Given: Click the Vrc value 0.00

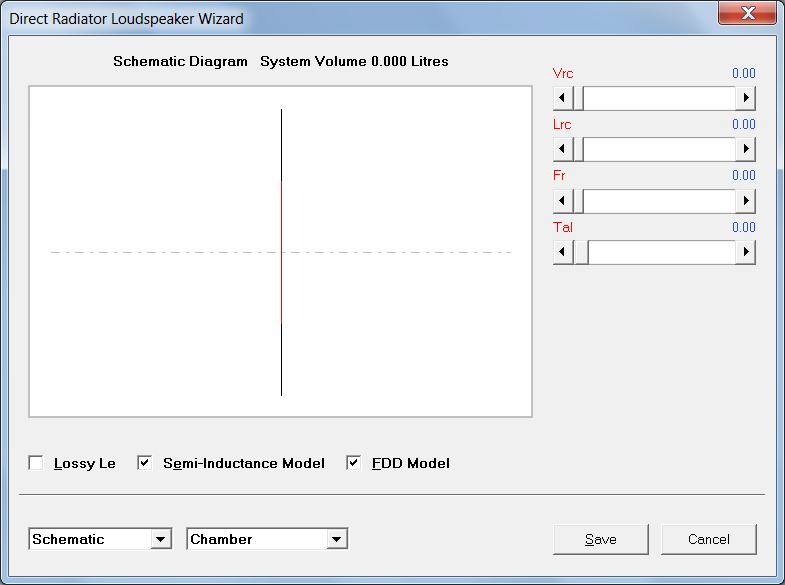Looking at the screenshot, I should [x=743, y=74].
